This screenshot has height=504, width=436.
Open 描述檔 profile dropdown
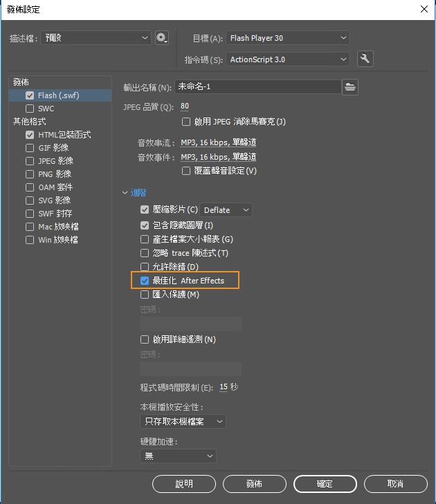pos(96,38)
